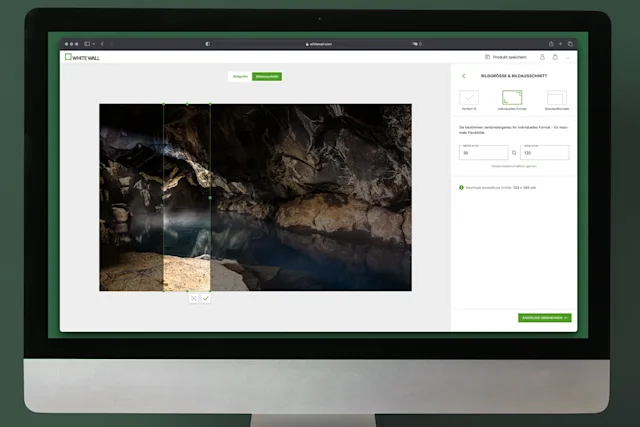
Task: Click the top-left crop corner handle
Action: [164, 104]
